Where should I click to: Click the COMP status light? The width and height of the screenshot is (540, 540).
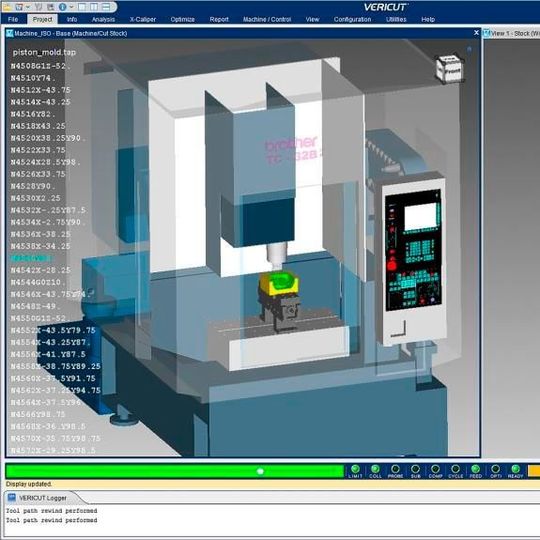[435, 469]
